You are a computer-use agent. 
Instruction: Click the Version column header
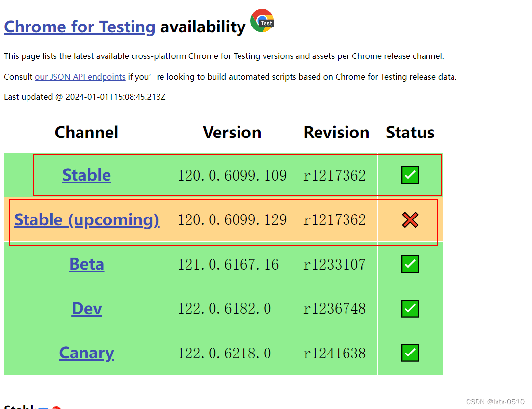[x=232, y=133]
